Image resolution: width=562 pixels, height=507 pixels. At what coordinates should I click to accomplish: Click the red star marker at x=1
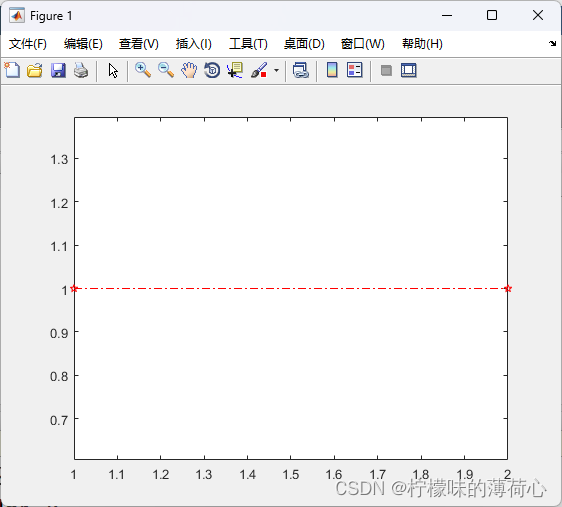pos(74,288)
